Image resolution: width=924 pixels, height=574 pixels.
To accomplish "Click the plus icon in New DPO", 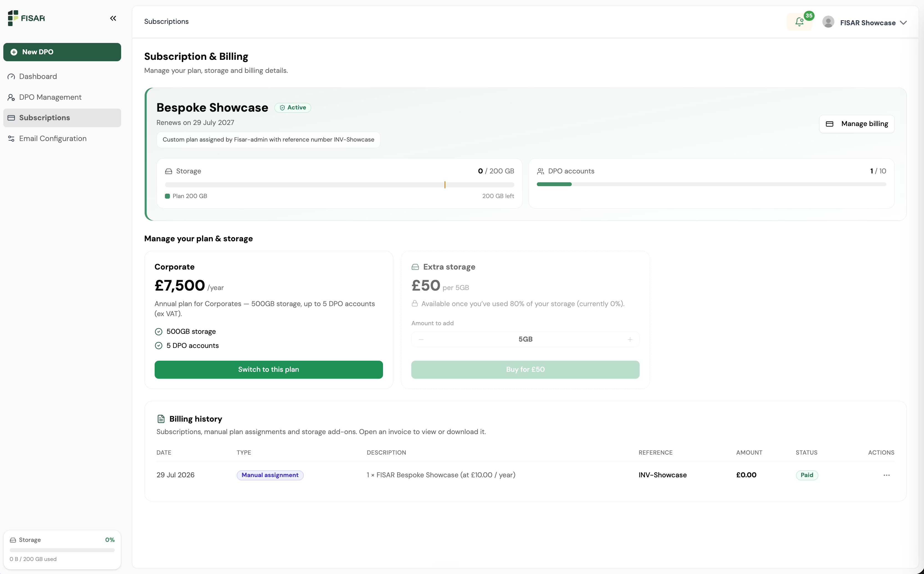I will point(14,52).
